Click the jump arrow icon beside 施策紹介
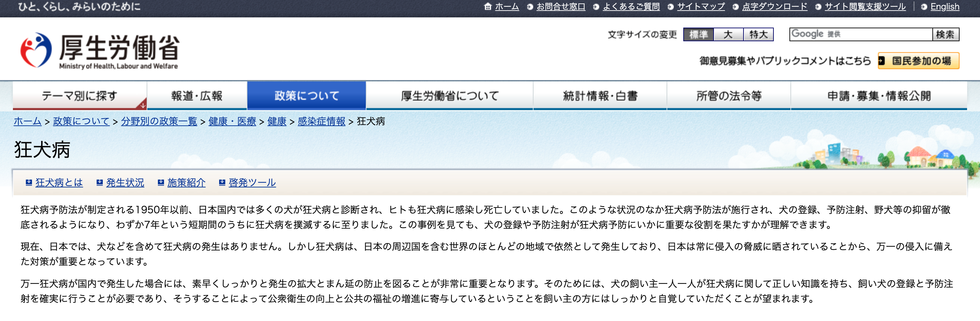The image size is (980, 321). click(161, 182)
